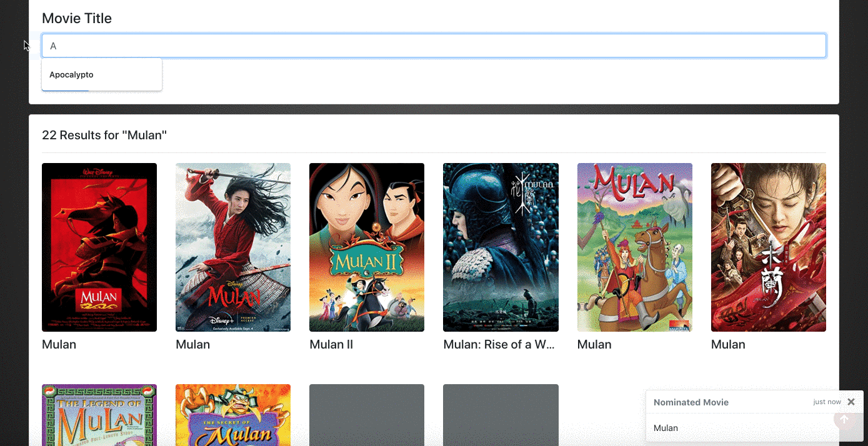Open the cartoon Mulan poster with horse
This screenshot has height=446, width=868.
tap(635, 247)
